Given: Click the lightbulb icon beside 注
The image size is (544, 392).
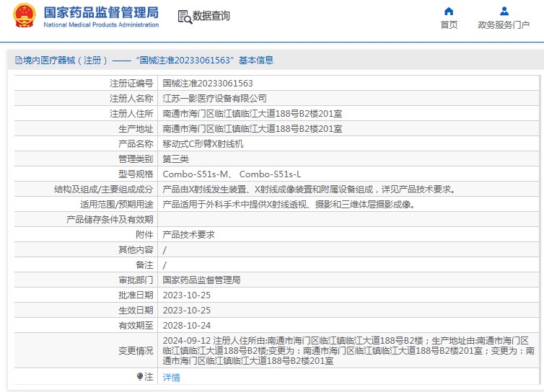Looking at the screenshot, I should pos(140,376).
